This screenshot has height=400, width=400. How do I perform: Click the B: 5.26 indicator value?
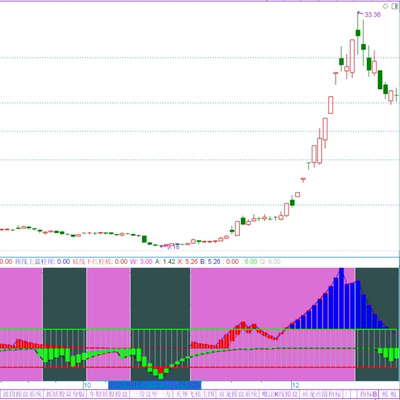click(210, 262)
